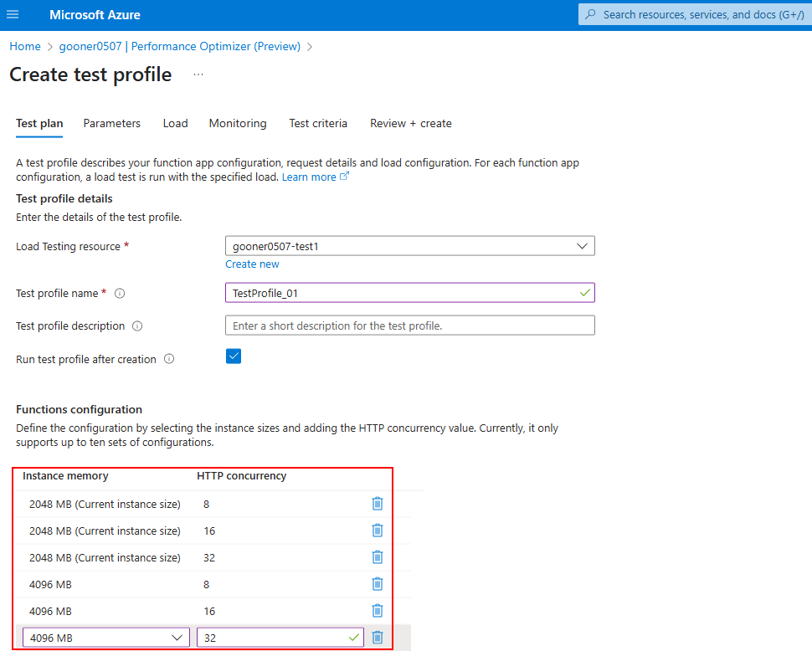Click the HTTP concurrency field showing 32
The width and height of the screenshot is (812, 651).
280,638
